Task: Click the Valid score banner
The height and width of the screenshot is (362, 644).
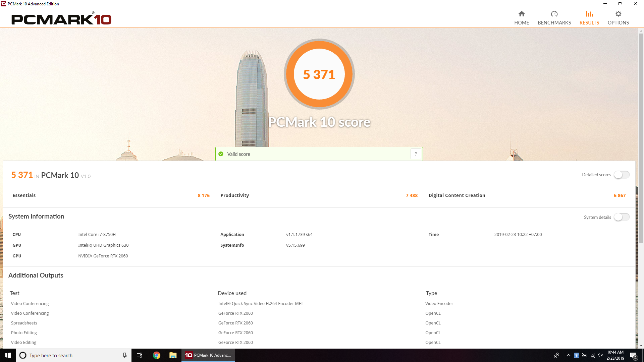Action: coord(319,154)
